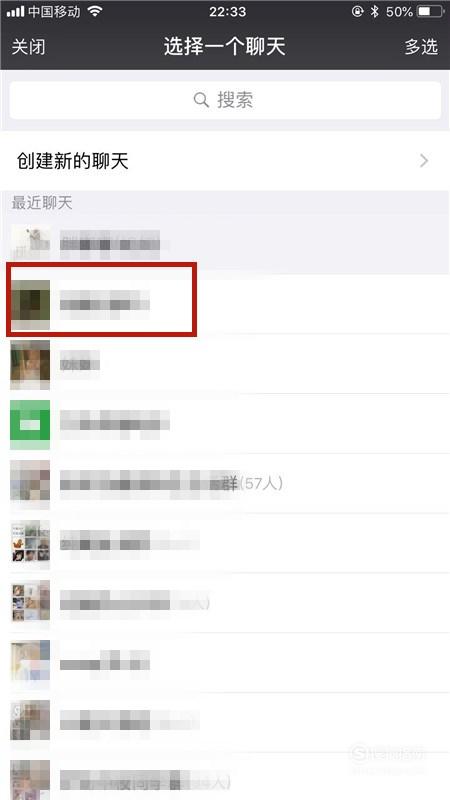Tap the 关闭 button in the header
The width and height of the screenshot is (450, 800).
29,47
